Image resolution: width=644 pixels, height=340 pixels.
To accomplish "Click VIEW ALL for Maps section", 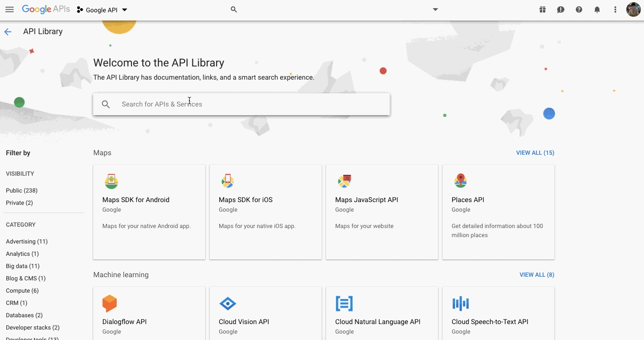I will point(535,152).
